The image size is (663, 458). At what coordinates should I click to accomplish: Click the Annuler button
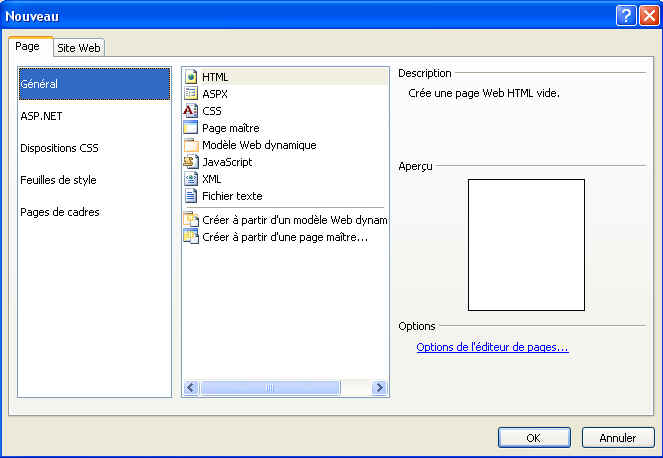pos(618,437)
